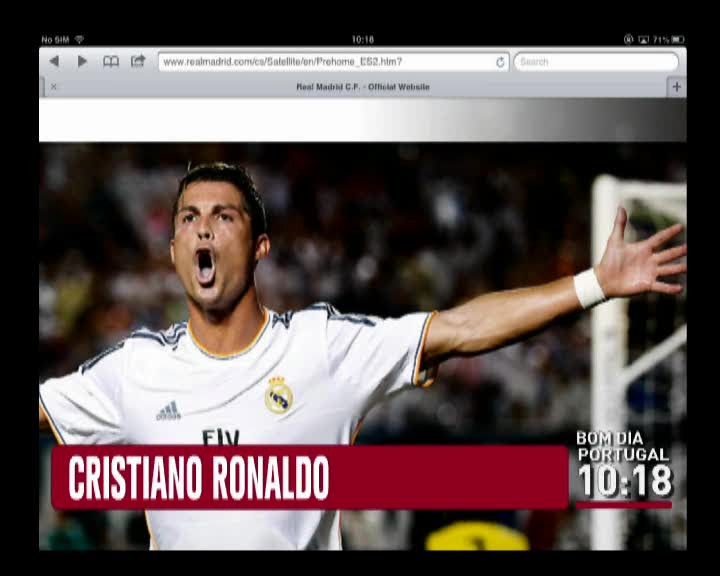This screenshot has height=576, width=720.
Task: Select the Real Madrid C.F. Official Website tab
Action: coord(362,87)
